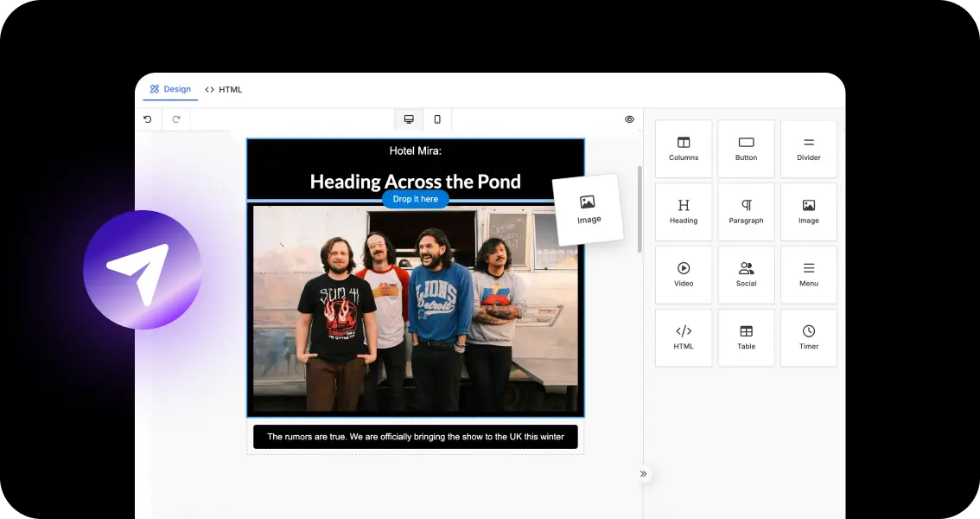Collapse the blocks panel with double chevron
Screen dimensions: 980x519
coord(643,474)
